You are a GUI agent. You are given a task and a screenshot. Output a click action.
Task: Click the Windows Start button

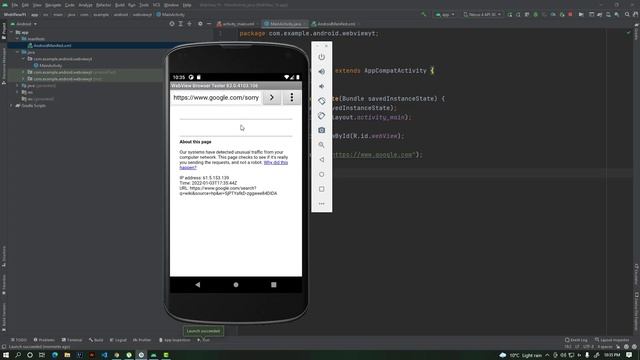pos(6,355)
